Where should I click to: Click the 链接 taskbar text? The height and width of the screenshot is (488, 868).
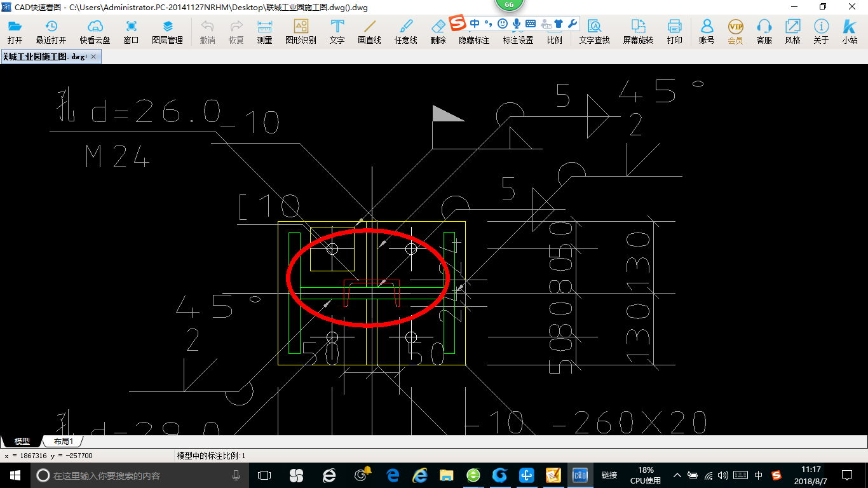tap(609, 475)
